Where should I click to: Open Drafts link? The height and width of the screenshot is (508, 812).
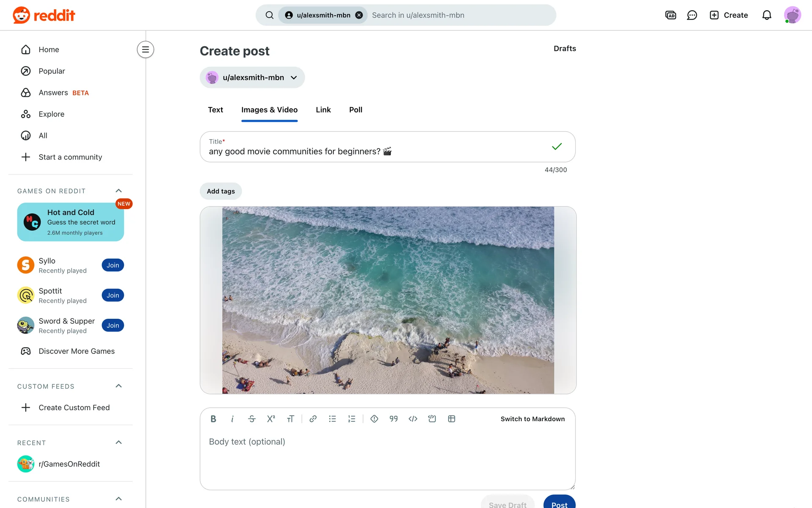pos(565,49)
